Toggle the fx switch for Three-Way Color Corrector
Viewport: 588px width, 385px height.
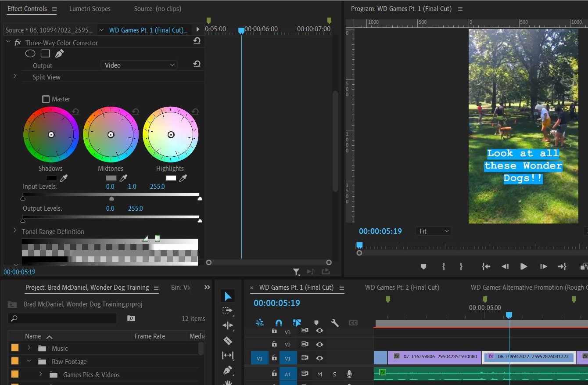[x=18, y=43]
